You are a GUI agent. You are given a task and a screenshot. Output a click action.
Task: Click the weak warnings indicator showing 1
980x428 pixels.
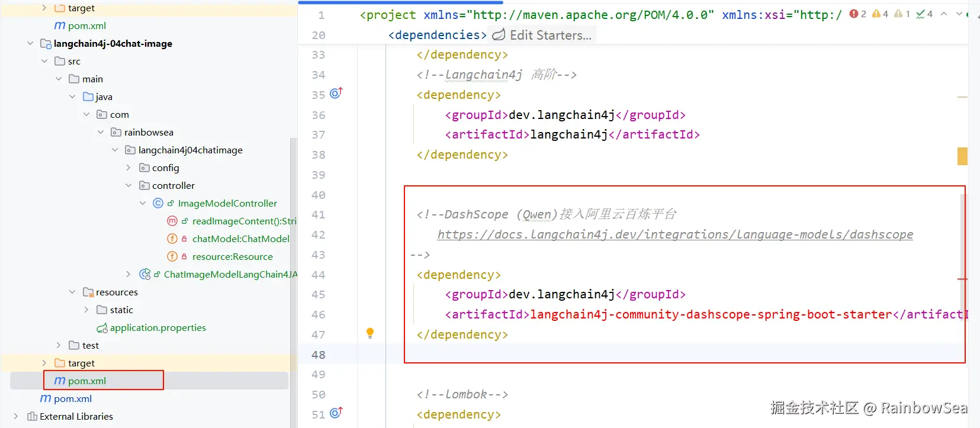click(902, 14)
